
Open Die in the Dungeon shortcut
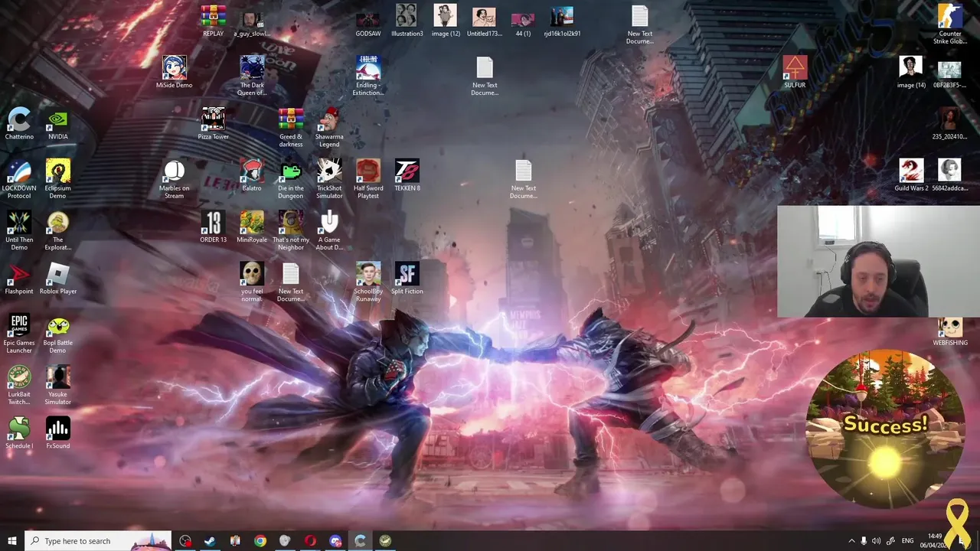(x=291, y=178)
